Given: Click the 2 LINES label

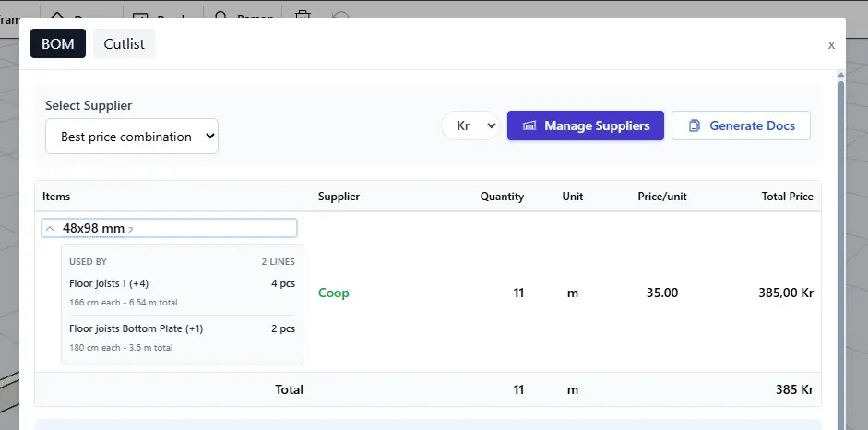Looking at the screenshot, I should coord(278,262).
